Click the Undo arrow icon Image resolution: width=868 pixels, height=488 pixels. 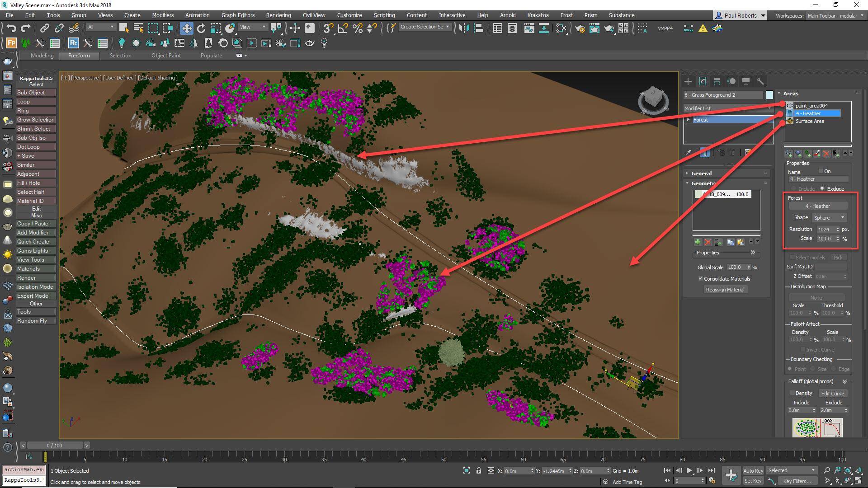point(11,28)
